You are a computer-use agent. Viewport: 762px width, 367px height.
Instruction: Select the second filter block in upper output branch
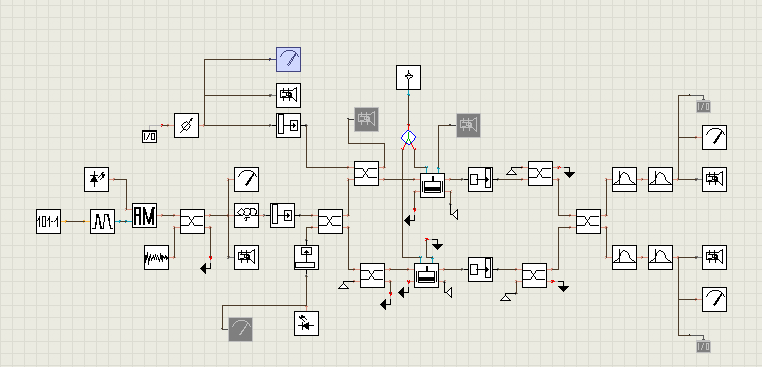point(660,179)
